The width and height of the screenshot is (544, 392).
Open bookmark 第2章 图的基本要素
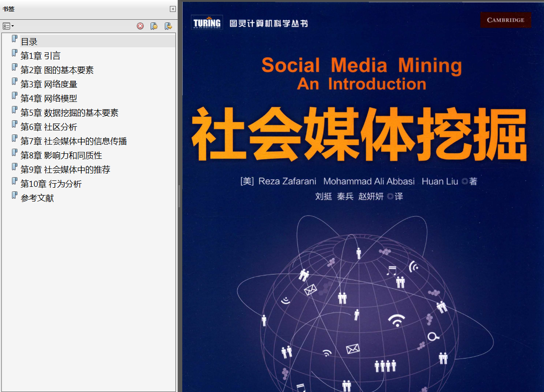pyautogui.click(x=57, y=70)
